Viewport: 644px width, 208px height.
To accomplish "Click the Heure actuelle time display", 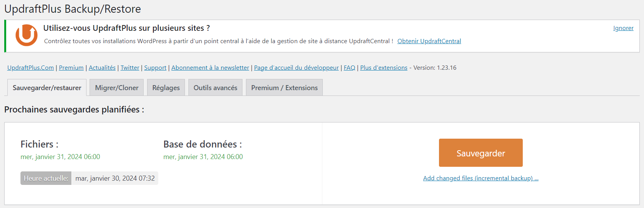I will [x=115, y=178].
